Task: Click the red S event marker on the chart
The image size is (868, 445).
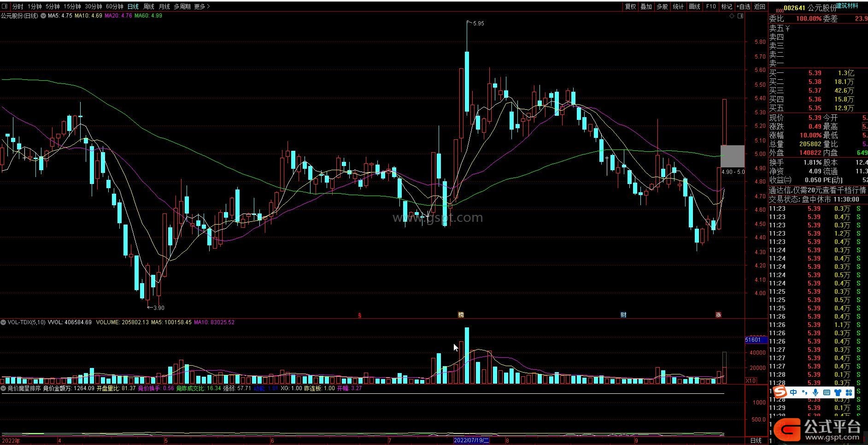Action: tap(360, 315)
